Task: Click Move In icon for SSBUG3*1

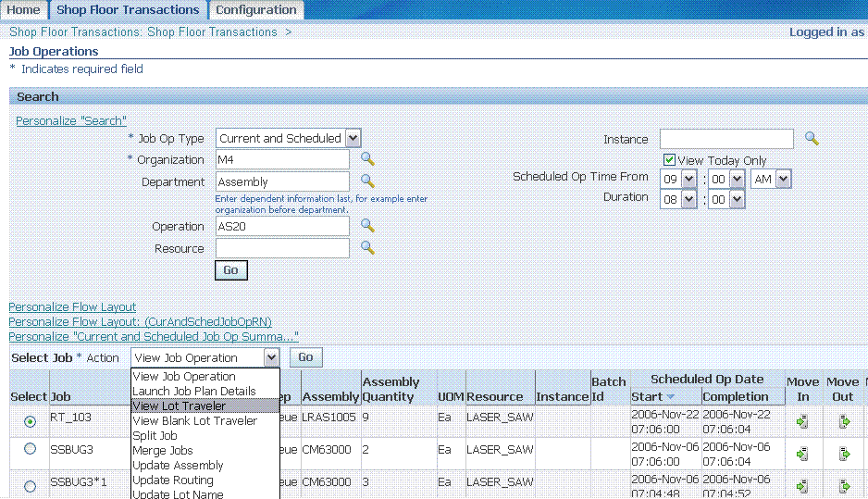Action: tap(802, 486)
